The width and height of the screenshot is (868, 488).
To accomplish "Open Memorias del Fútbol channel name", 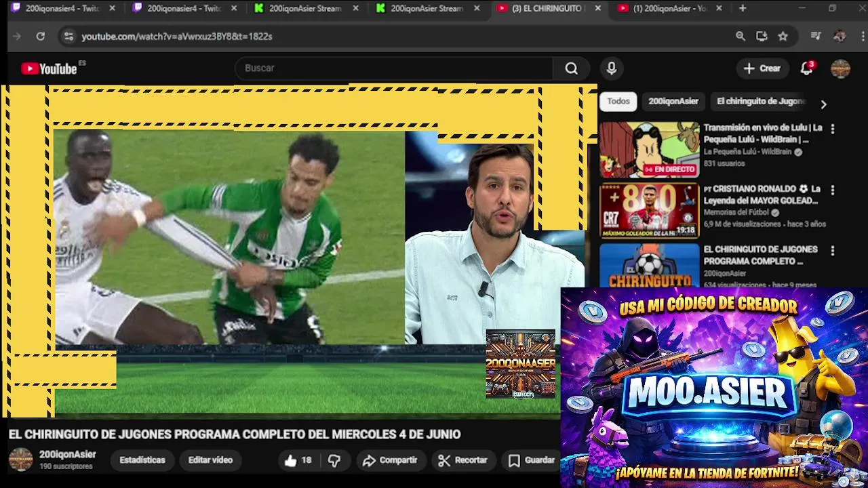I will click(x=736, y=213).
